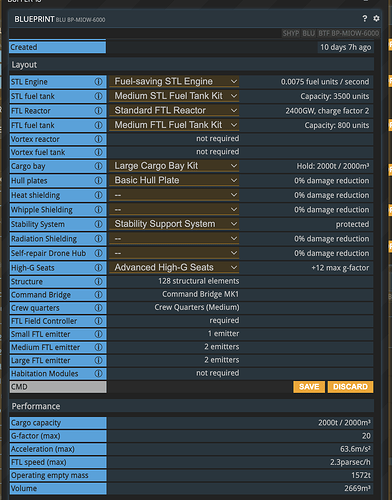Screen dimensions: 392x500
Task: Show info for FTL fuel tank
Action: point(98,125)
